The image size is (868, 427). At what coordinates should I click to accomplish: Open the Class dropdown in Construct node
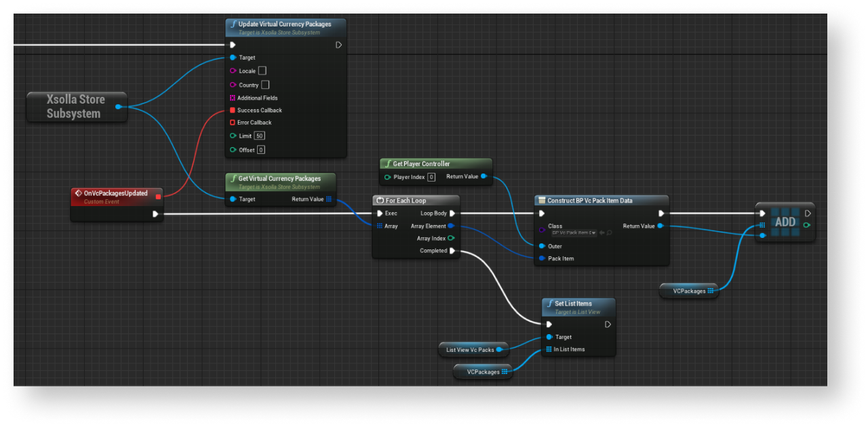pyautogui.click(x=574, y=232)
